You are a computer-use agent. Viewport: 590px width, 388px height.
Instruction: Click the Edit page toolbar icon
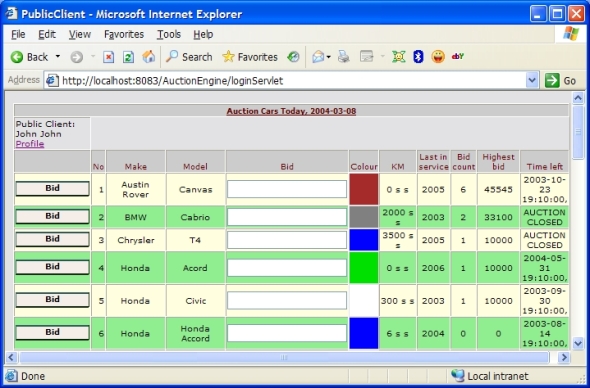[366, 57]
